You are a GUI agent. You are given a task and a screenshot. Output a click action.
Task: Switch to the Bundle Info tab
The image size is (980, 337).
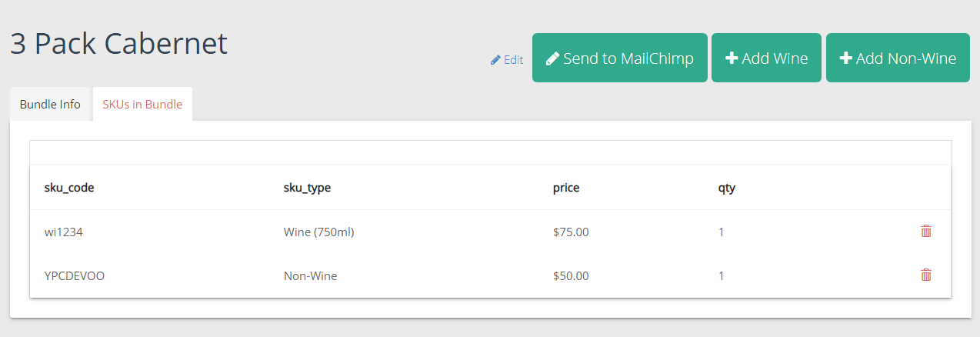click(x=50, y=105)
